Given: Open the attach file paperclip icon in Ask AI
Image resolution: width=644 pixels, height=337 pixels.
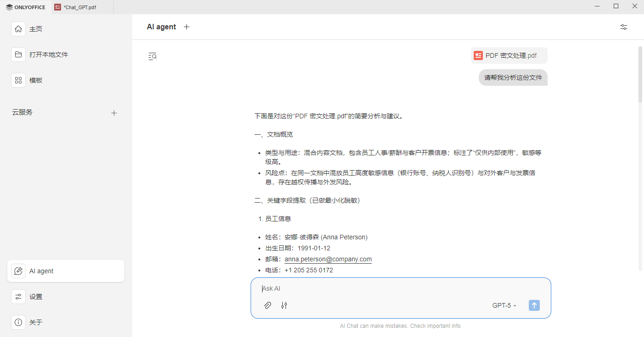Looking at the screenshot, I should coord(268,305).
